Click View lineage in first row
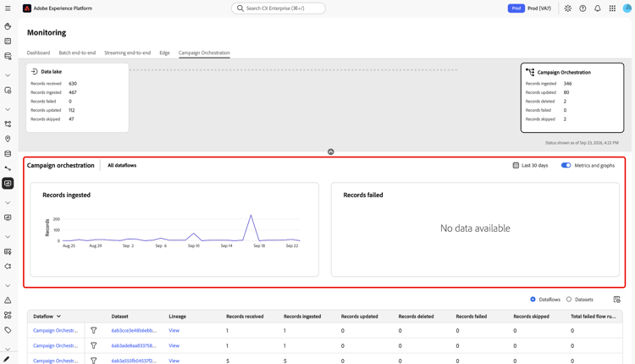The height and width of the screenshot is (364, 635). pyautogui.click(x=174, y=330)
